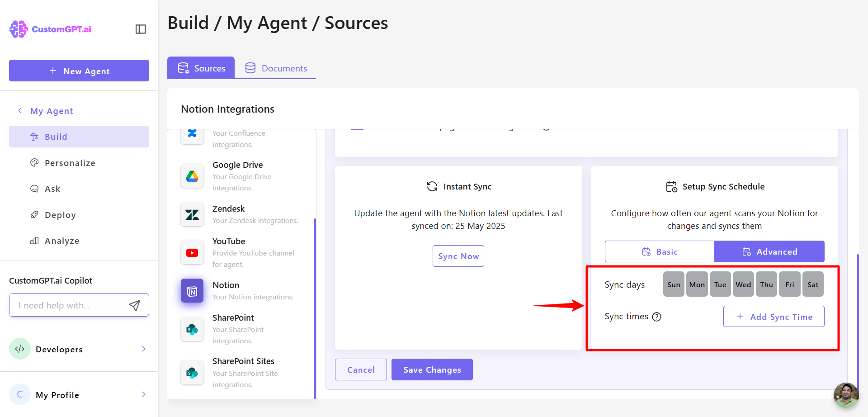Send the Copilot message with paper plane

[x=135, y=305]
